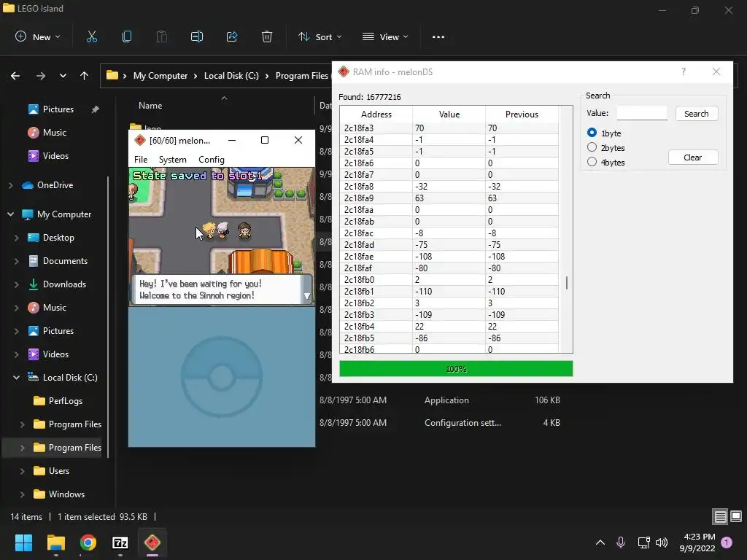747x560 pixels.
Task: Open the Windows Start menu
Action: [x=23, y=542]
